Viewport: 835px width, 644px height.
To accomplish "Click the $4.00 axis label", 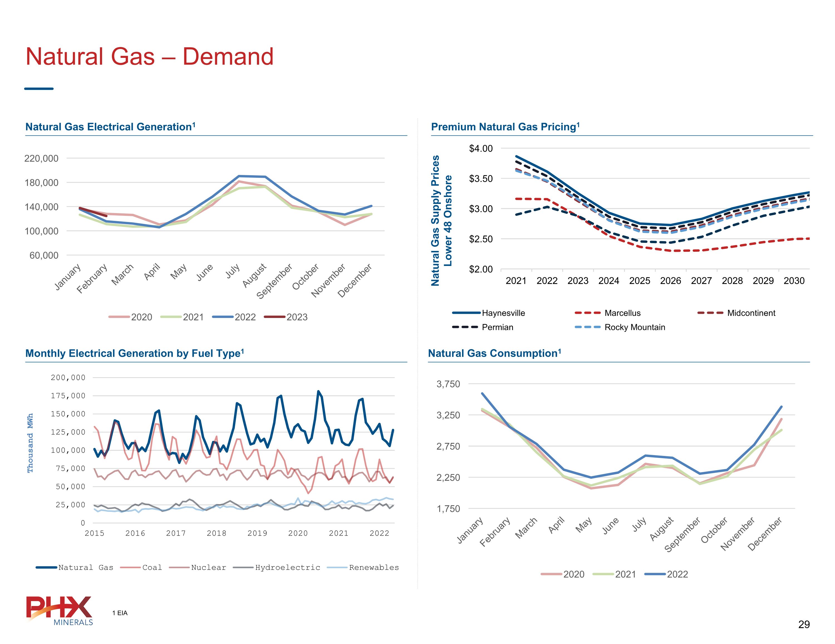I will 481,148.
